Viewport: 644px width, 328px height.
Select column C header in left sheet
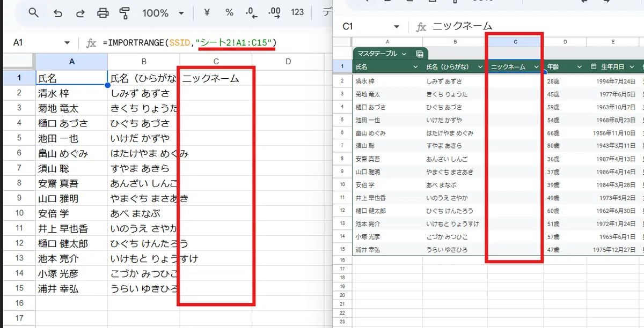[x=216, y=62]
